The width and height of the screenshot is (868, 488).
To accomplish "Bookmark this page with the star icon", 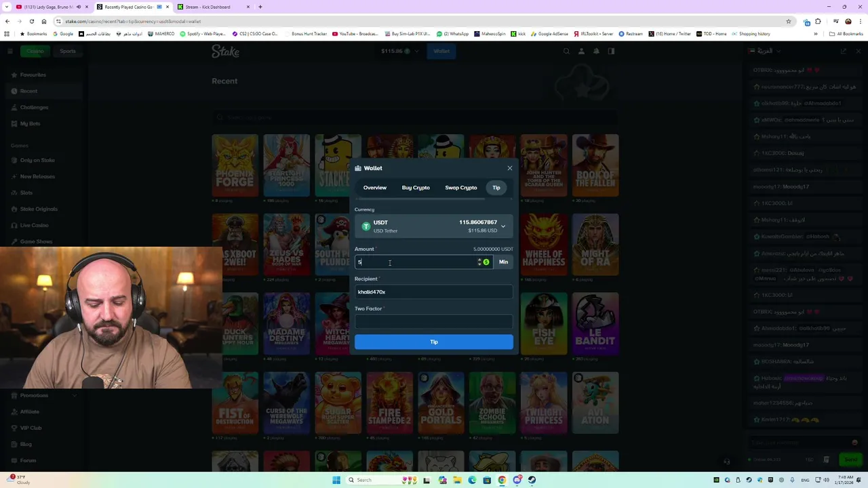I will tap(788, 21).
